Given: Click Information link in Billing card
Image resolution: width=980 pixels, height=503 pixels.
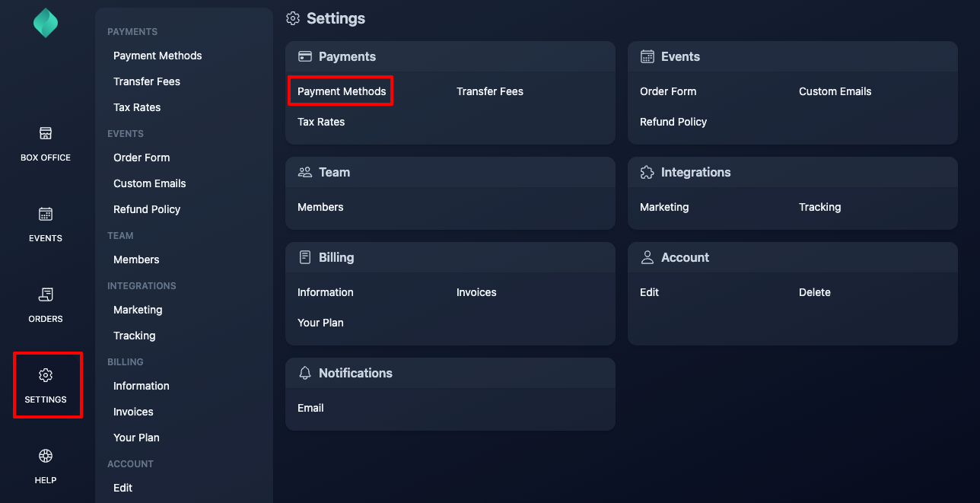Looking at the screenshot, I should coord(326,292).
